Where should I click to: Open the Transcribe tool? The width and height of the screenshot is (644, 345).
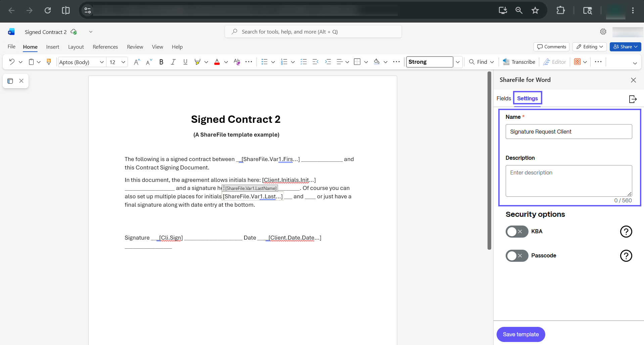click(519, 62)
